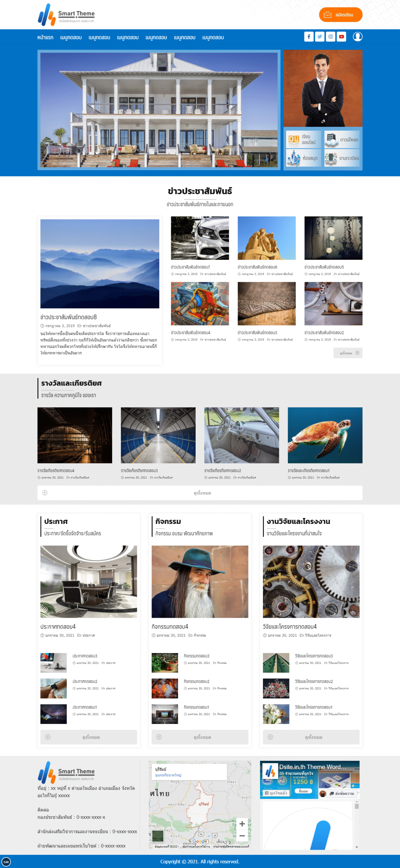Image resolution: width=400 pixels, height=868 pixels.
Task: Click the round Edit icon at bottom-left
Action: [6, 862]
